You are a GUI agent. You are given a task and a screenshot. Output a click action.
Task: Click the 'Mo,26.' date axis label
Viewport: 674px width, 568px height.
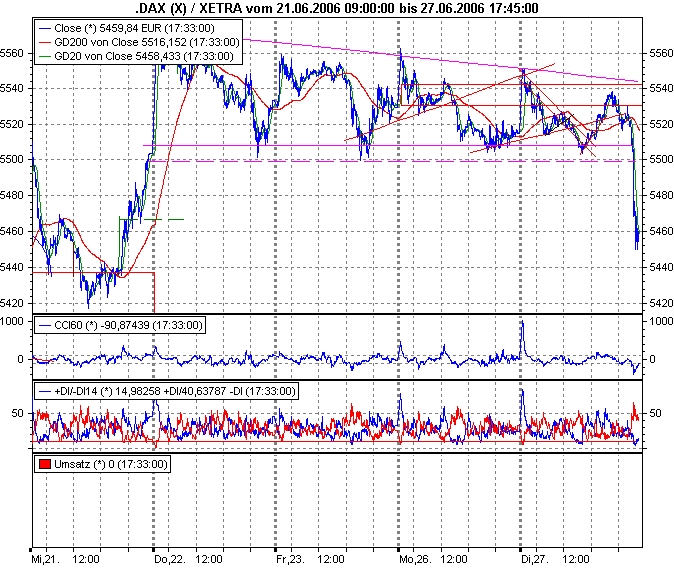pos(414,559)
